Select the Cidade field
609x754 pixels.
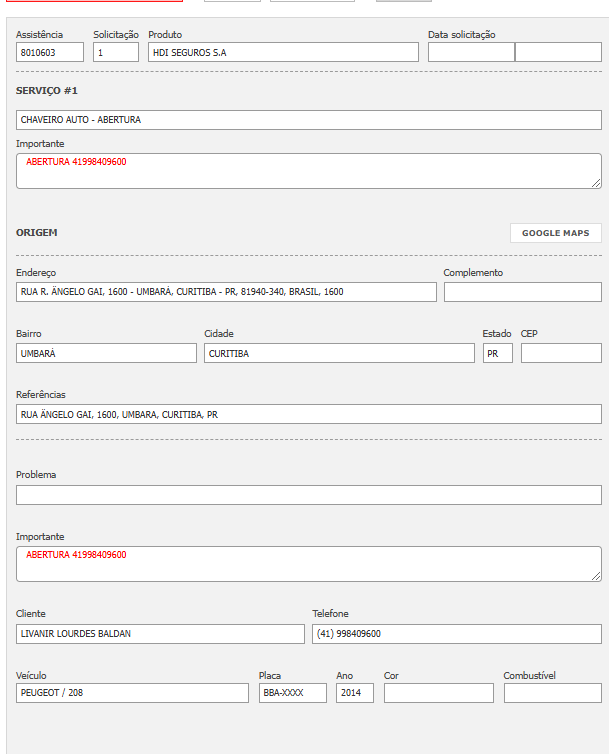339,353
